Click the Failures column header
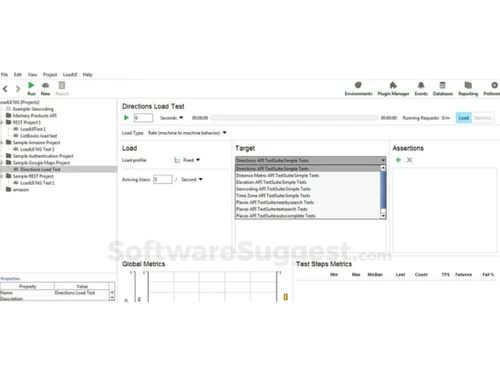The height and width of the screenshot is (375, 500). tap(463, 274)
